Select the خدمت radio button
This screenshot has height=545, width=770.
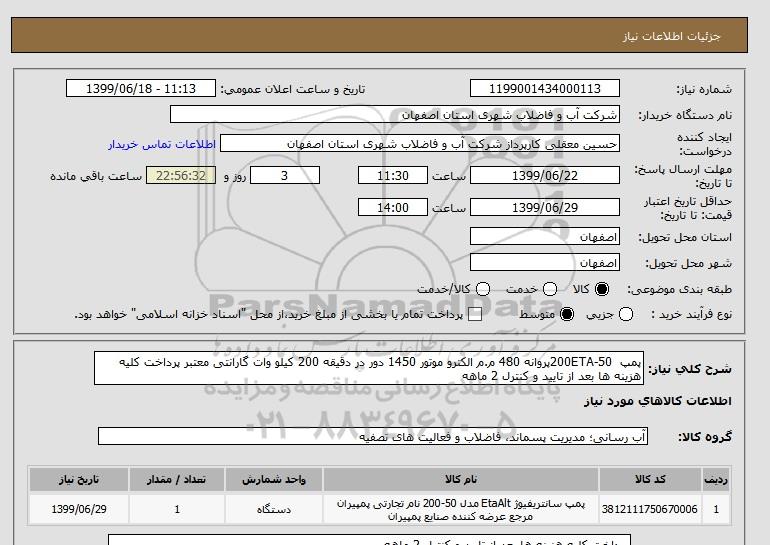click(550, 289)
